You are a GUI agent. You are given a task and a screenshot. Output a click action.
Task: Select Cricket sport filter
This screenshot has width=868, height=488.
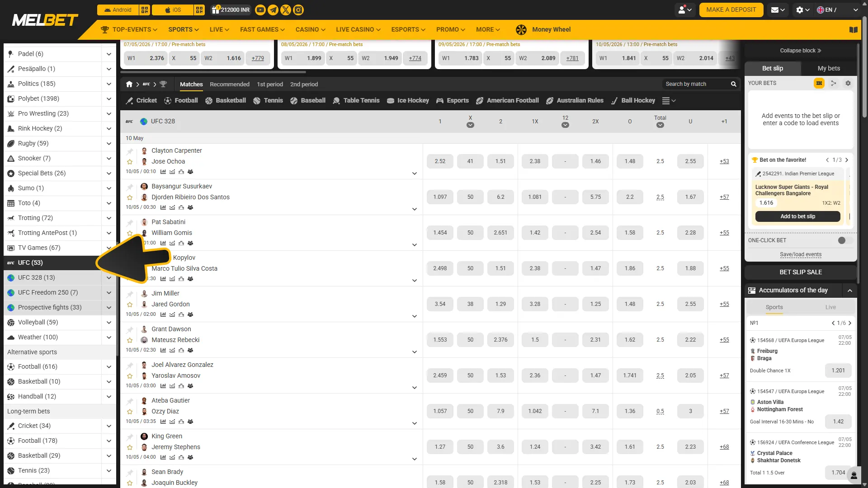(141, 101)
